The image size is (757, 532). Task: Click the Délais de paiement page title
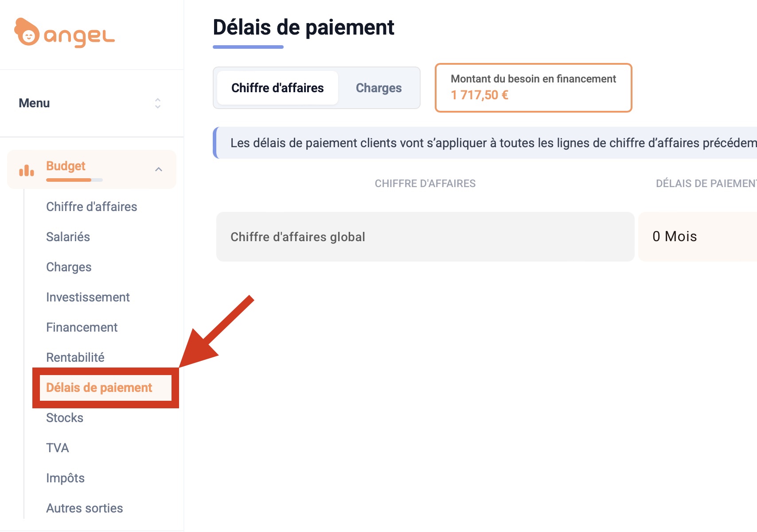pyautogui.click(x=304, y=27)
